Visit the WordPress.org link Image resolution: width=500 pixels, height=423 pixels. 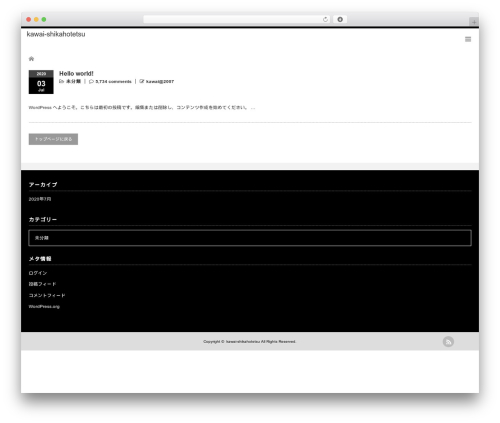tap(44, 306)
